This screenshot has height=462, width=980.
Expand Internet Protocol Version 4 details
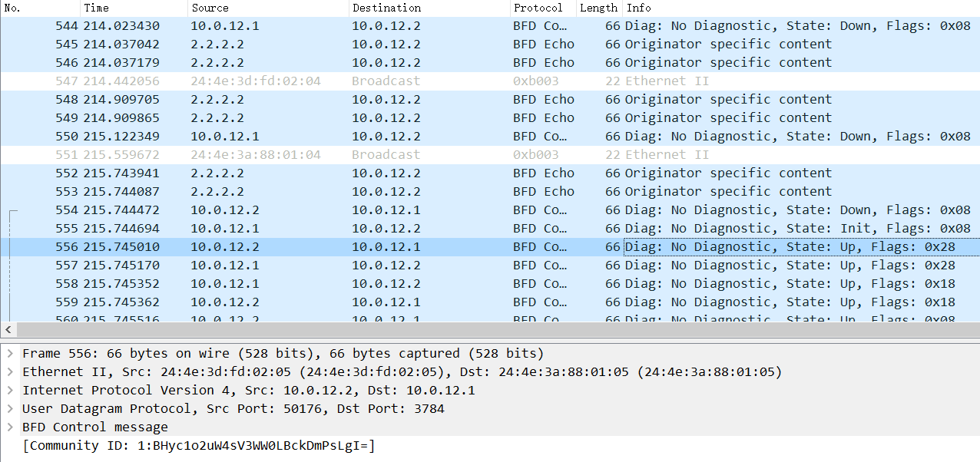pos(9,391)
